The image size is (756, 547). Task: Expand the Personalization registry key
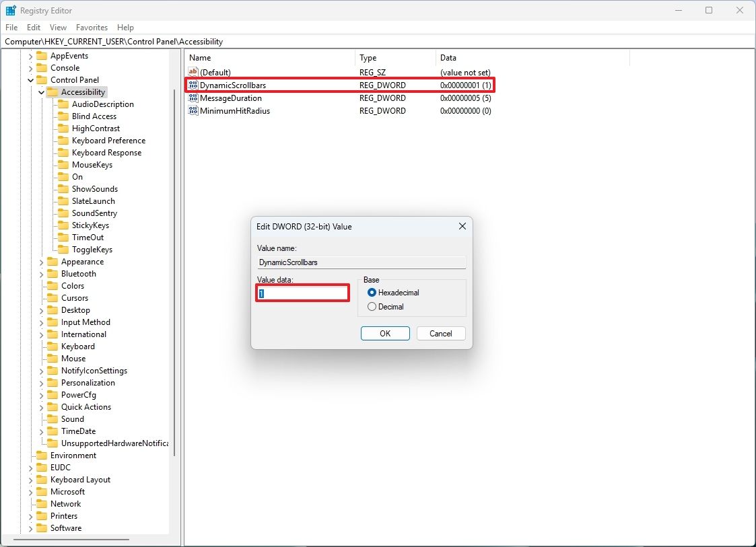point(41,382)
